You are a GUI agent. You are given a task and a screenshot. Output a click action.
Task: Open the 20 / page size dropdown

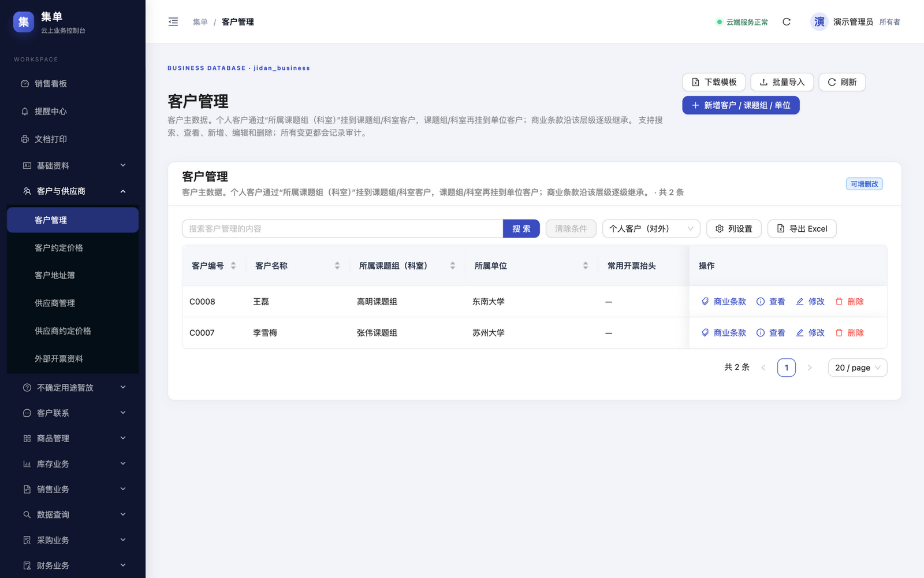coord(858,368)
